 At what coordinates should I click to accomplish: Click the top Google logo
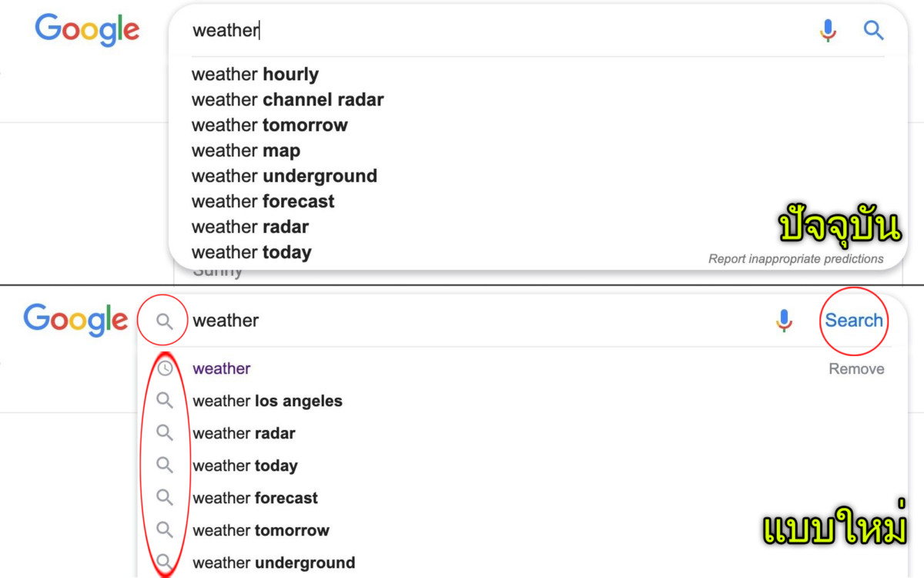coord(87,31)
